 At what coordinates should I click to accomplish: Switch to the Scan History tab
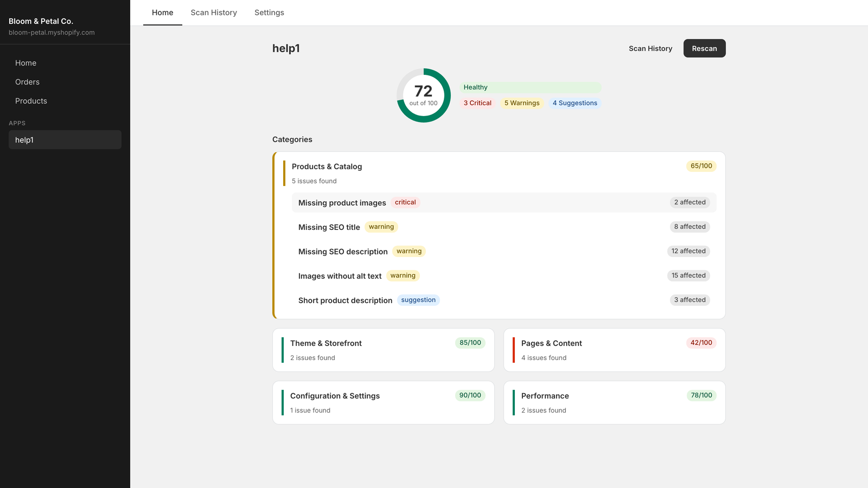pyautogui.click(x=214, y=12)
